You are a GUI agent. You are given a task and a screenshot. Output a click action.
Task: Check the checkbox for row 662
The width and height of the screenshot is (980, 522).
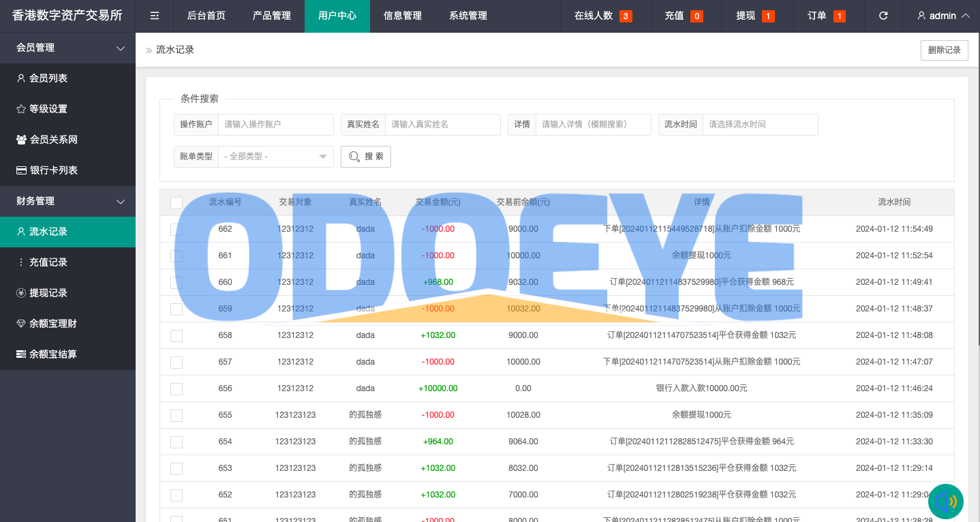point(177,230)
